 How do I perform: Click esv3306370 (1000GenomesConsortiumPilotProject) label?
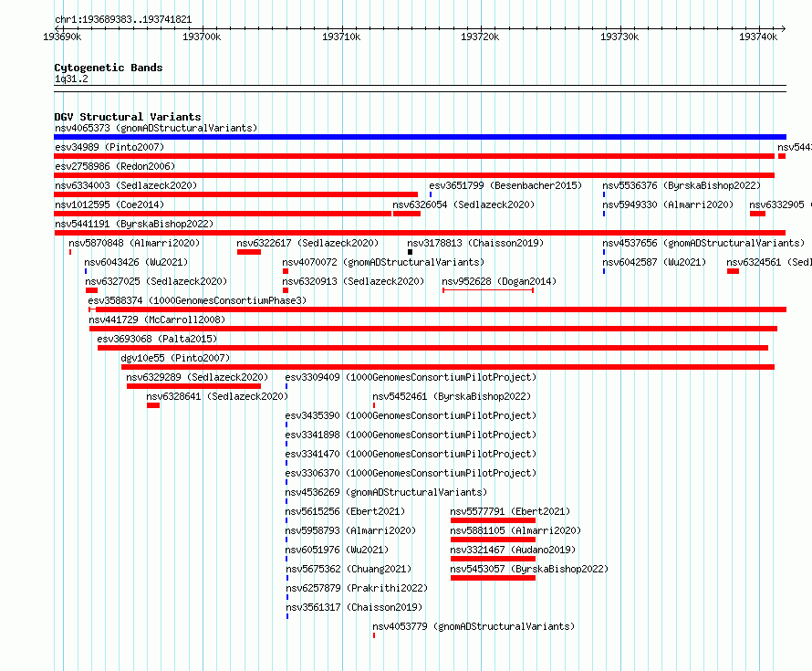coord(411,473)
